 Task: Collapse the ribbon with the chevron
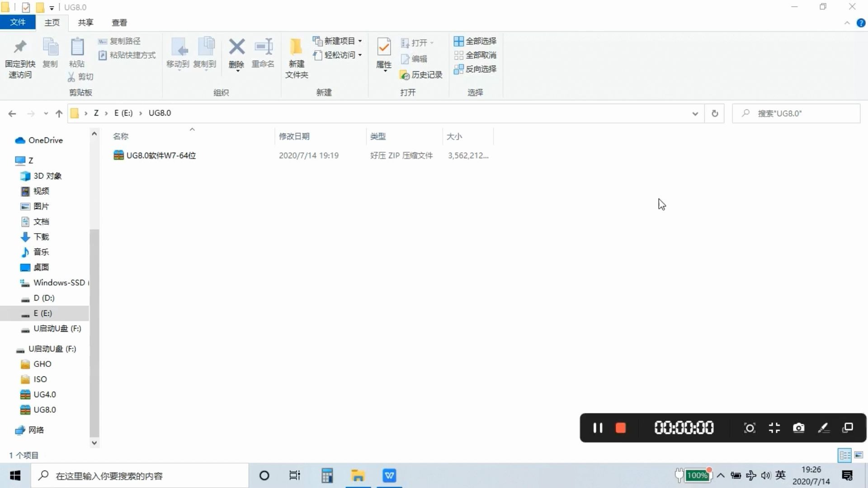848,23
